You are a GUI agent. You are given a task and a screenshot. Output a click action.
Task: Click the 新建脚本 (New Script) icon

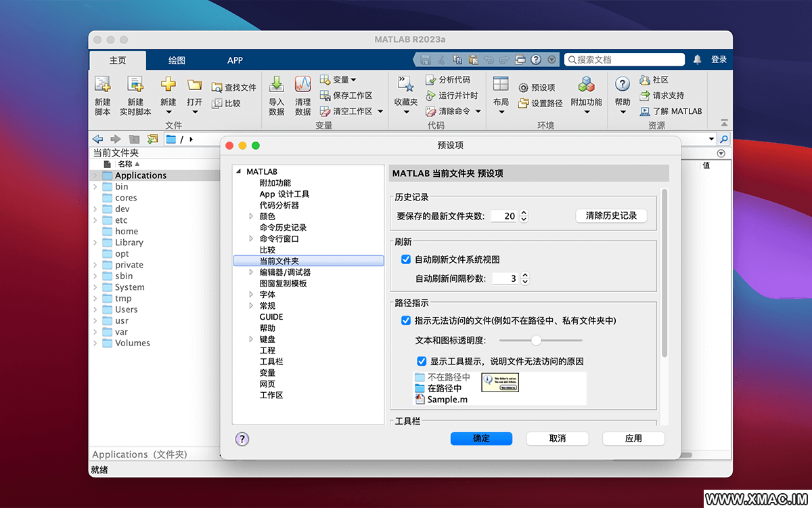pos(102,85)
